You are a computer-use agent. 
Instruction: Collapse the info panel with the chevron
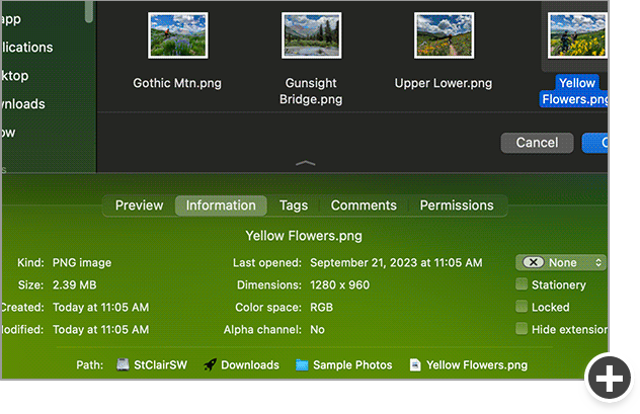(305, 163)
